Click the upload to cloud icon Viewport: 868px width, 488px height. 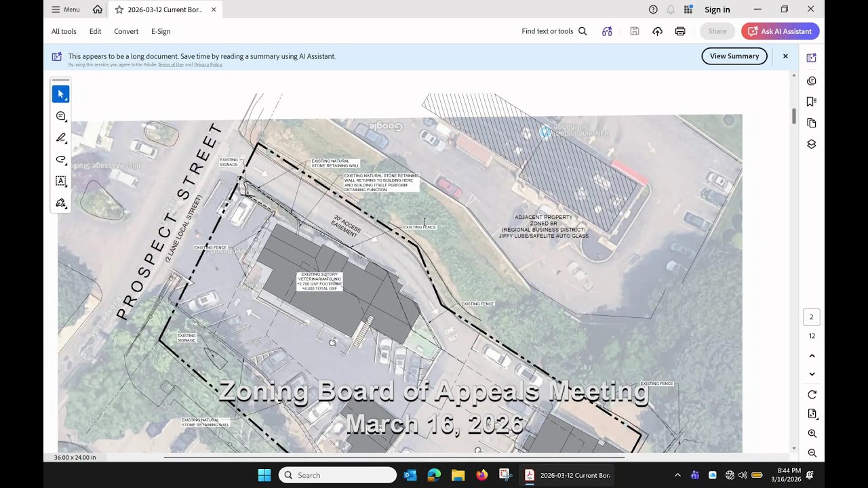[x=657, y=31]
